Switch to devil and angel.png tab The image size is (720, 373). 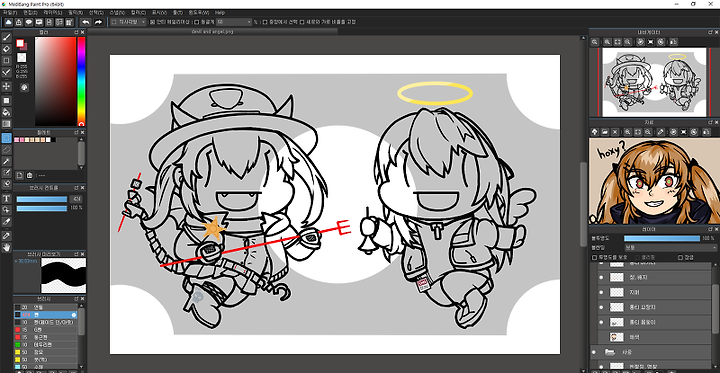[212, 32]
